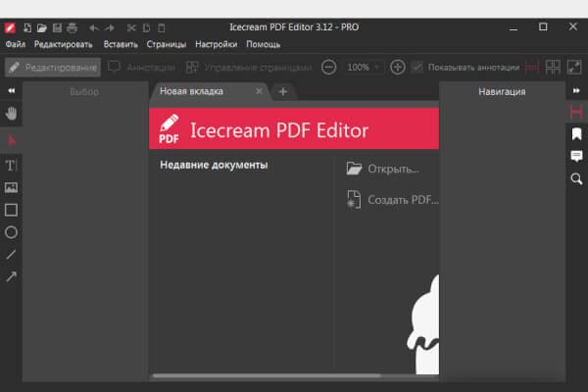Enter fullscreen with expand icon

pos(574,68)
